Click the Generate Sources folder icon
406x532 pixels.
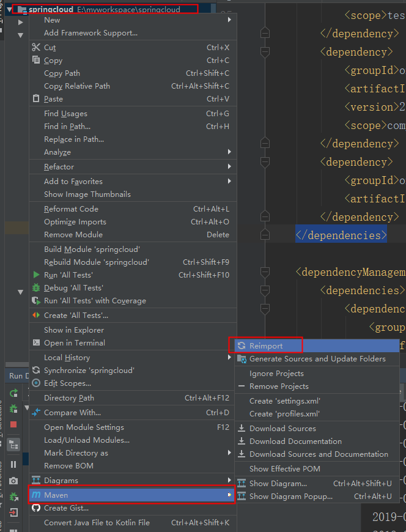tap(242, 358)
